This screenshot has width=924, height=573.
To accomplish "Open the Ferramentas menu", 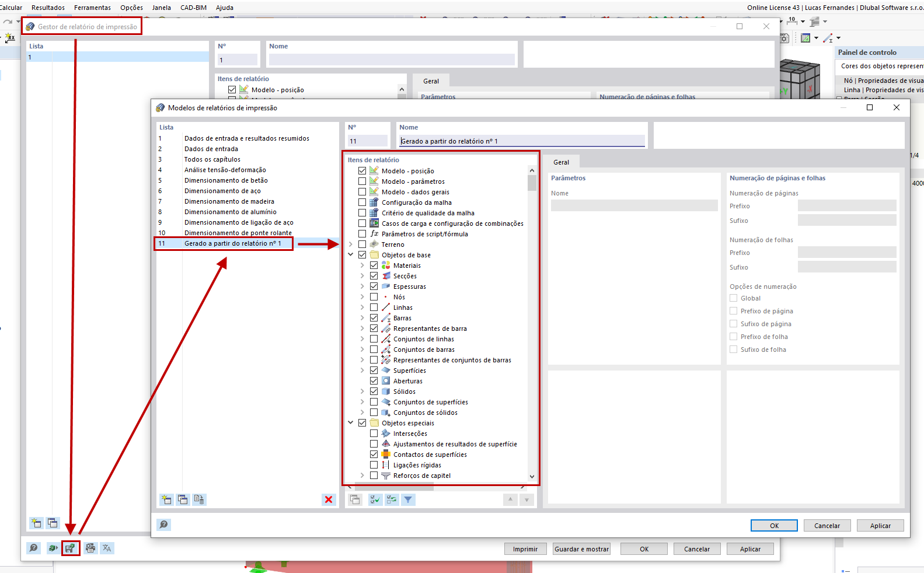I will pos(92,8).
